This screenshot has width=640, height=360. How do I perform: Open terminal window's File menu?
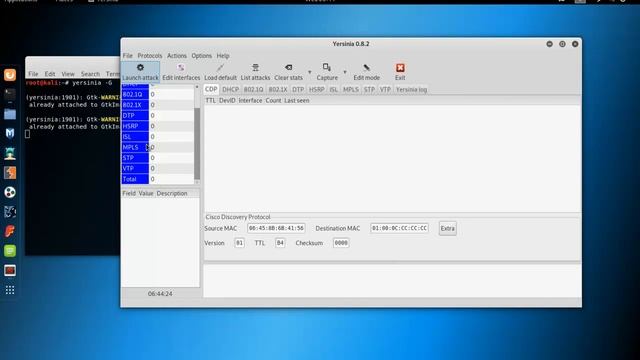pyautogui.click(x=33, y=74)
